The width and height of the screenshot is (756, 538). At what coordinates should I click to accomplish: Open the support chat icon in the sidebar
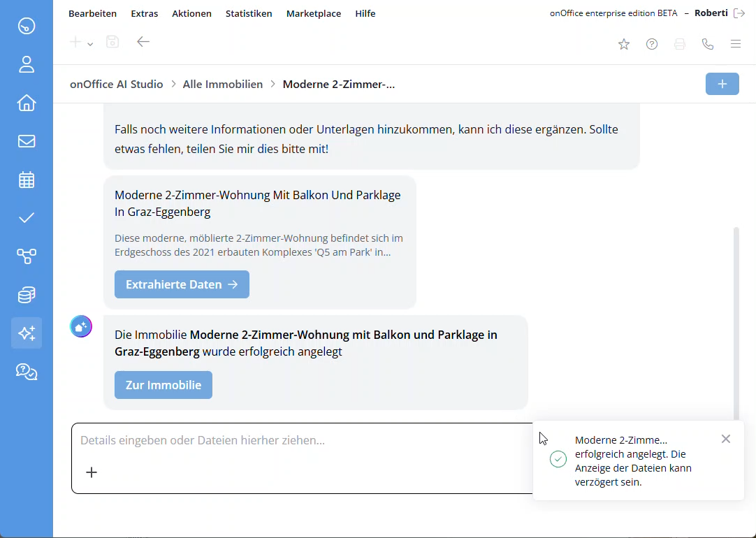tap(26, 372)
